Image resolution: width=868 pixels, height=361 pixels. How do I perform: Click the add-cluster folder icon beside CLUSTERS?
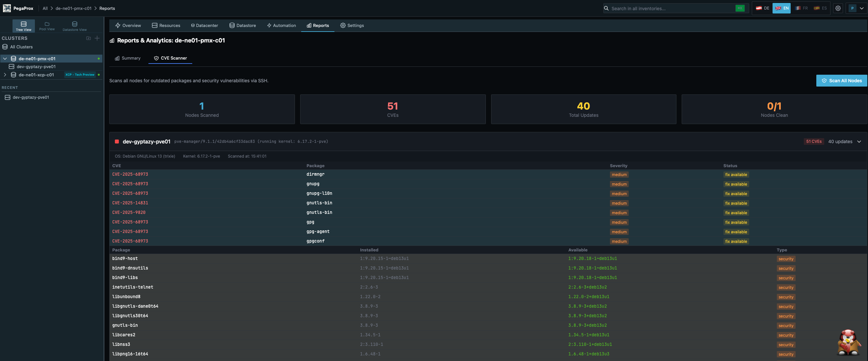pyautogui.click(x=88, y=38)
